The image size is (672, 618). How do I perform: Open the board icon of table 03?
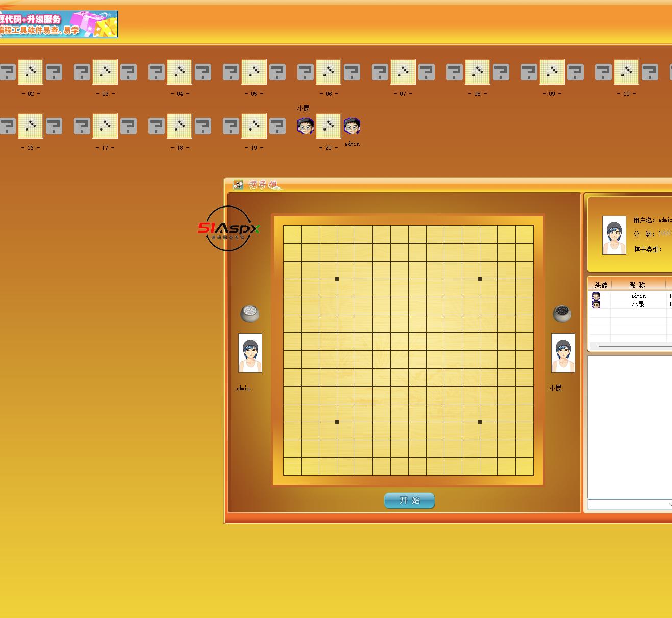click(105, 72)
